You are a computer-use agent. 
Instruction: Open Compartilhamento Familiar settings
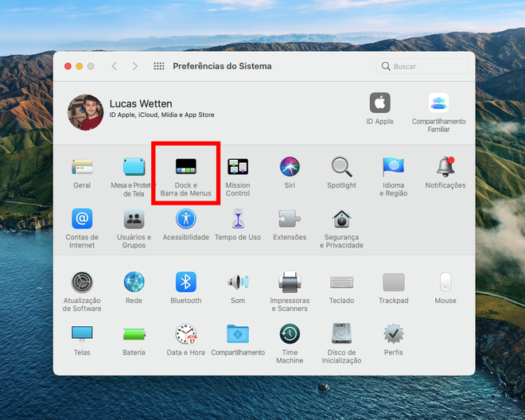pyautogui.click(x=438, y=103)
